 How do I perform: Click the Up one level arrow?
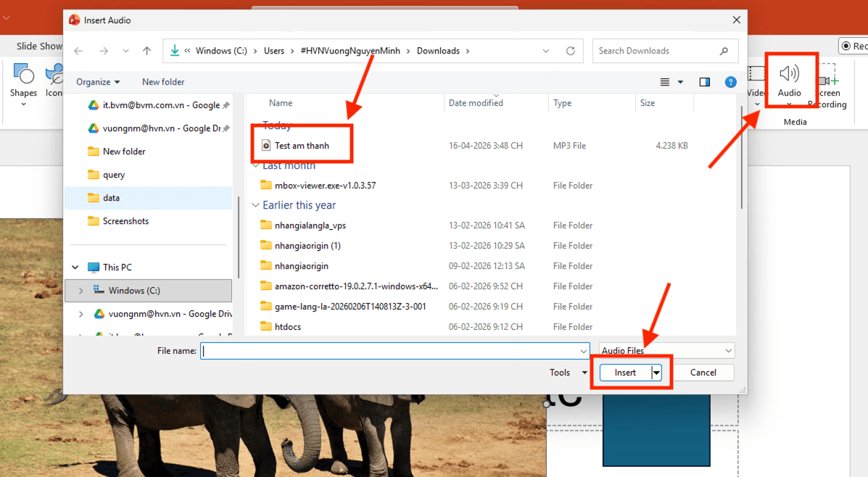click(x=147, y=51)
